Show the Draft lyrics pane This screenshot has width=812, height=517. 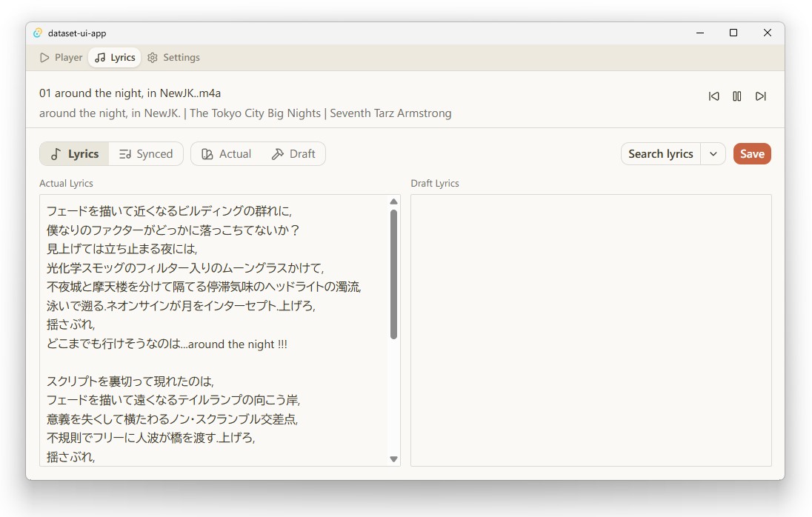[x=293, y=154]
